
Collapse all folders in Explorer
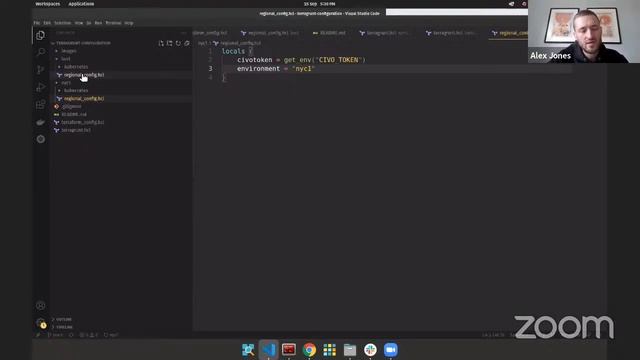click(187, 43)
